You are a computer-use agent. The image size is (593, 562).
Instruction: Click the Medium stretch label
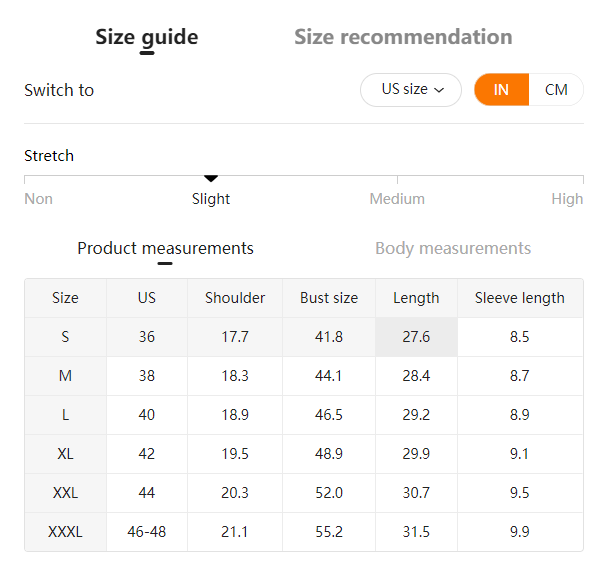(x=397, y=199)
